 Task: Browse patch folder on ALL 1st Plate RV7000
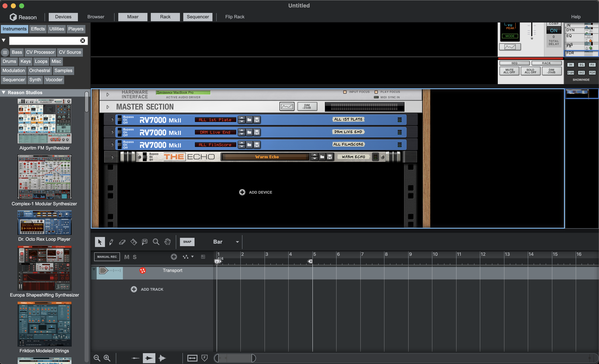[x=249, y=120]
